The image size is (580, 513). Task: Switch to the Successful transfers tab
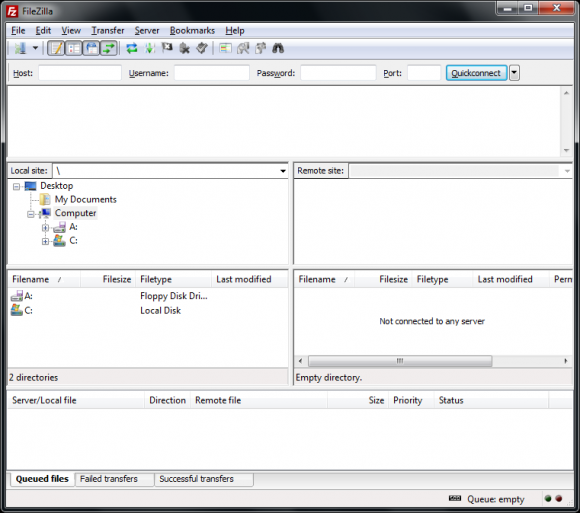[x=204, y=479]
